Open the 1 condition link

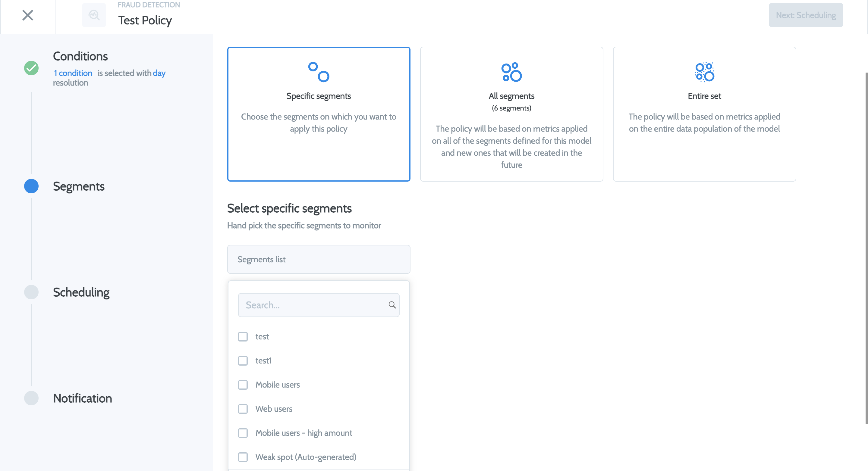point(73,73)
